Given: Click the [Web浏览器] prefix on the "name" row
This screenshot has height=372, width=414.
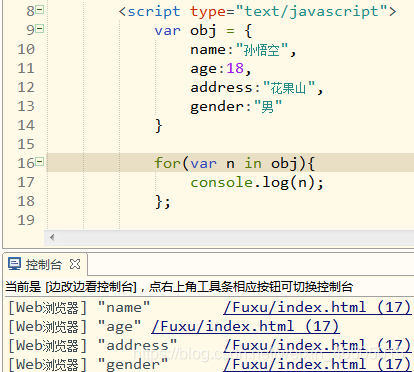Looking at the screenshot, I should coord(47,308).
